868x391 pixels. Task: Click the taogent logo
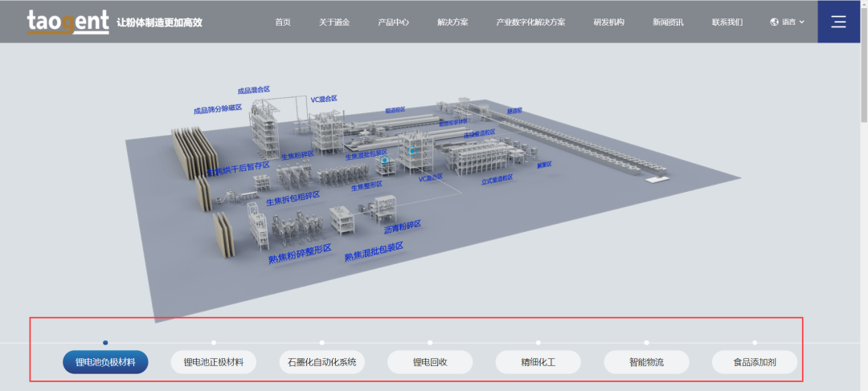[x=68, y=22]
